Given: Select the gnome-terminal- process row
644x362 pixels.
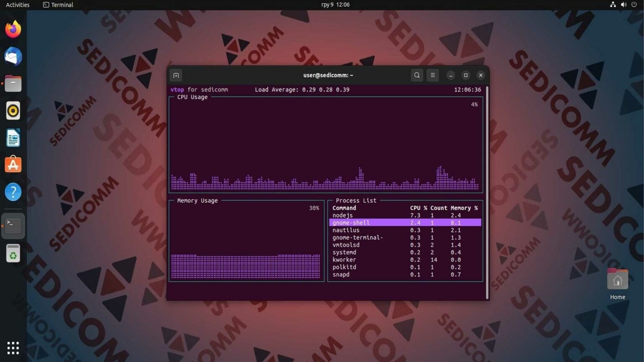Looking at the screenshot, I should coord(405,238).
